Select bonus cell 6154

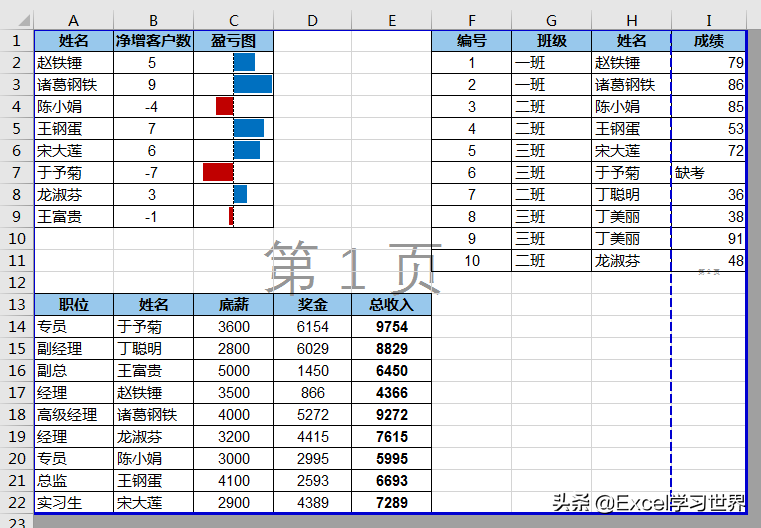(313, 327)
